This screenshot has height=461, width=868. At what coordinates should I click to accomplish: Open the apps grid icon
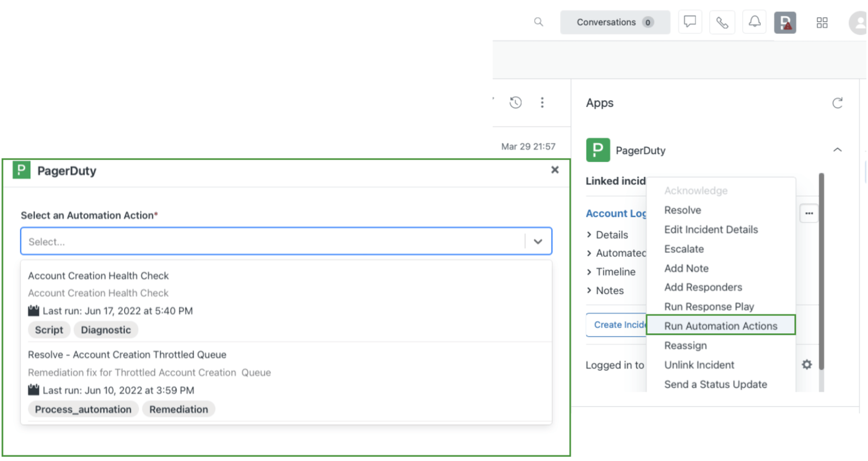[822, 23]
